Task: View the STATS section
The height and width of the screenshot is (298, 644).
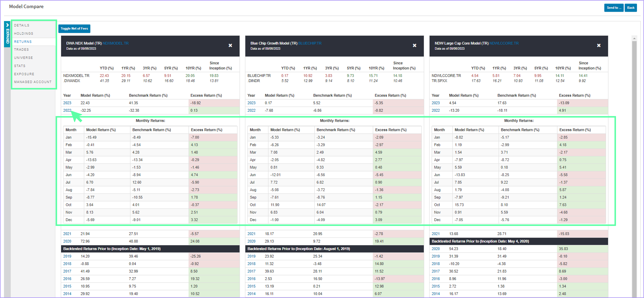Action: tap(19, 66)
